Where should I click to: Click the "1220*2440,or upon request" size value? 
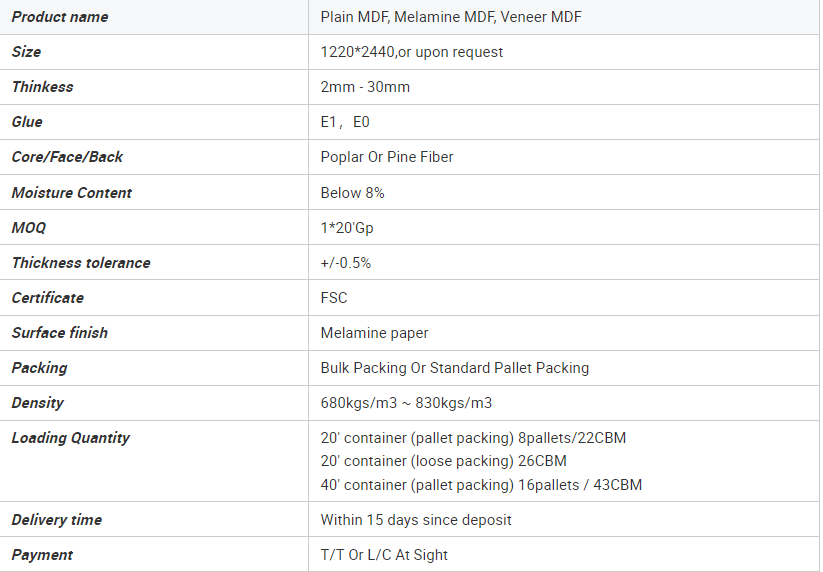point(412,52)
